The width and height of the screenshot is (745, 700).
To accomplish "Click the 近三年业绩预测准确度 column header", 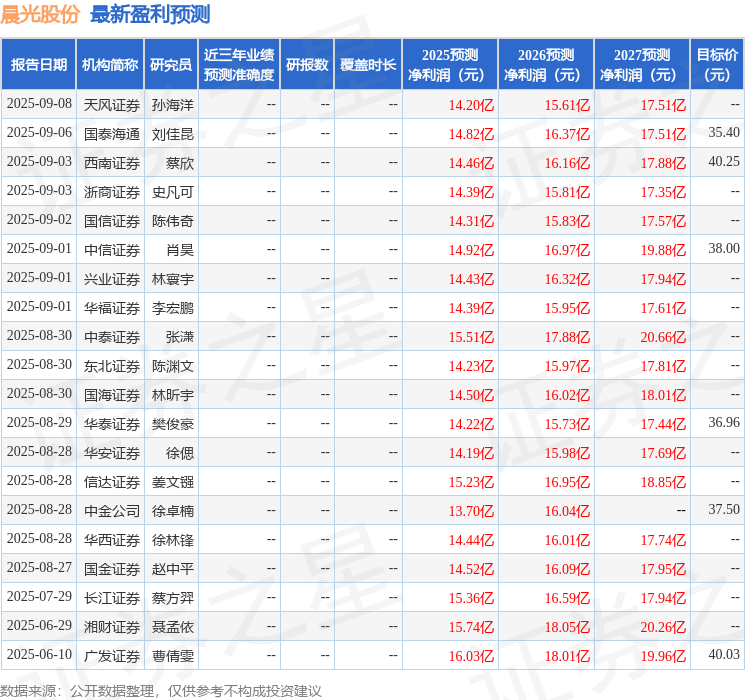I will (239, 65).
